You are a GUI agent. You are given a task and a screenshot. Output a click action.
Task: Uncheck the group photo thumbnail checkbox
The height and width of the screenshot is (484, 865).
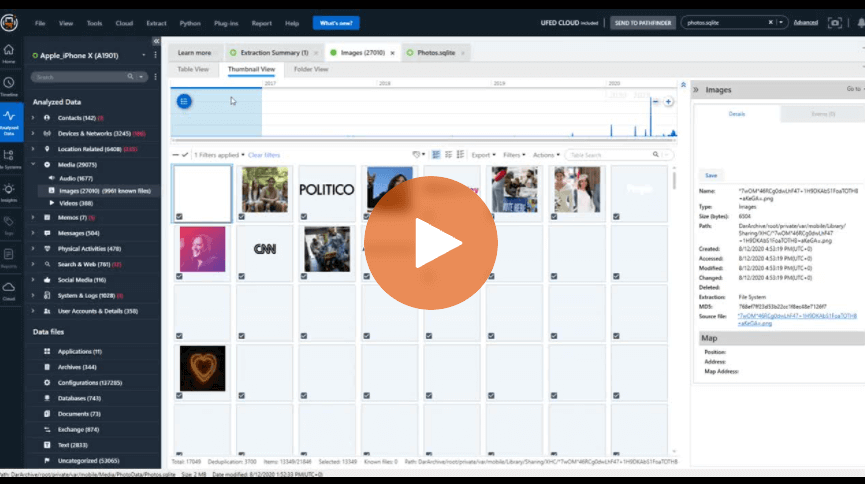(242, 217)
